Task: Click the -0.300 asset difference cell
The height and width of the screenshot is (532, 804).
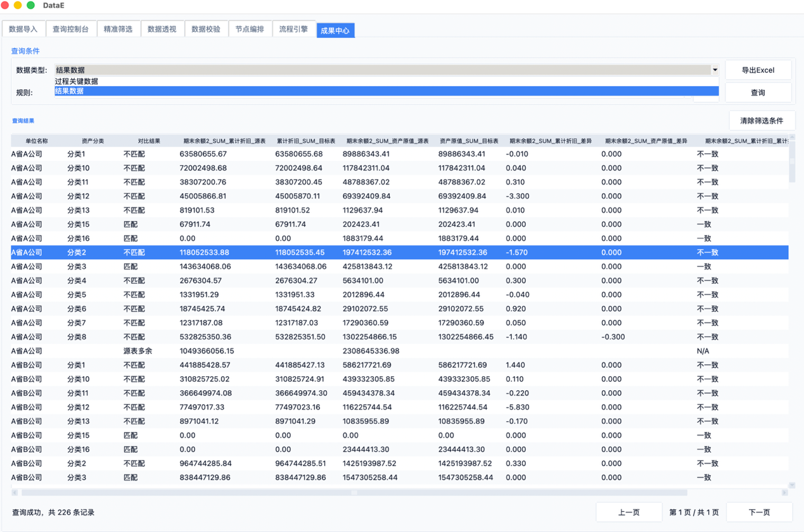Action: (613, 337)
